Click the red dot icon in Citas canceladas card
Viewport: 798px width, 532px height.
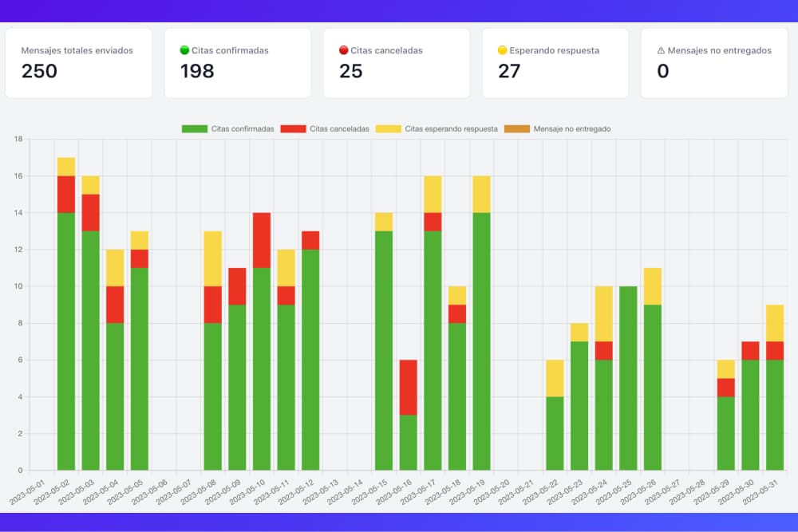343,49
